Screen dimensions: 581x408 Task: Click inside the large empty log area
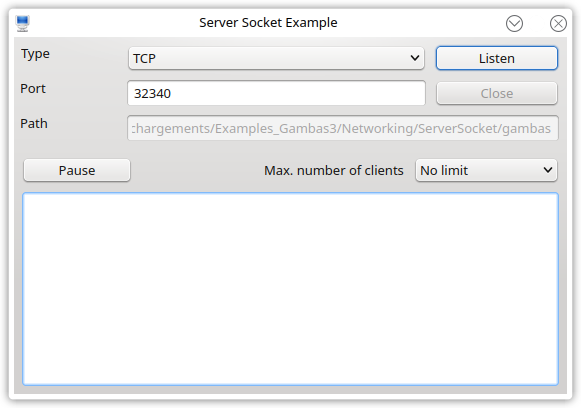click(290, 289)
